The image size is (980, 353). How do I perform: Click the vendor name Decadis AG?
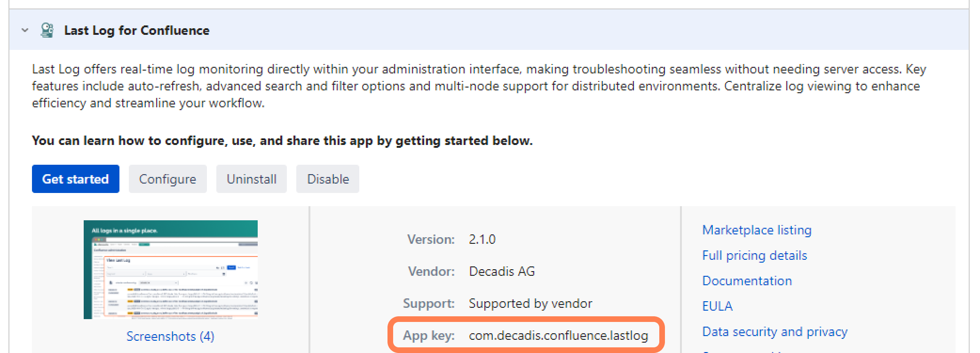tap(501, 271)
